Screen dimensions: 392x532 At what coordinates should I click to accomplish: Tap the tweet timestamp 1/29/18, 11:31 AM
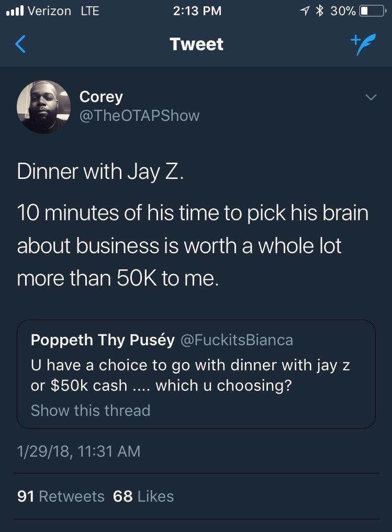pos(79,451)
